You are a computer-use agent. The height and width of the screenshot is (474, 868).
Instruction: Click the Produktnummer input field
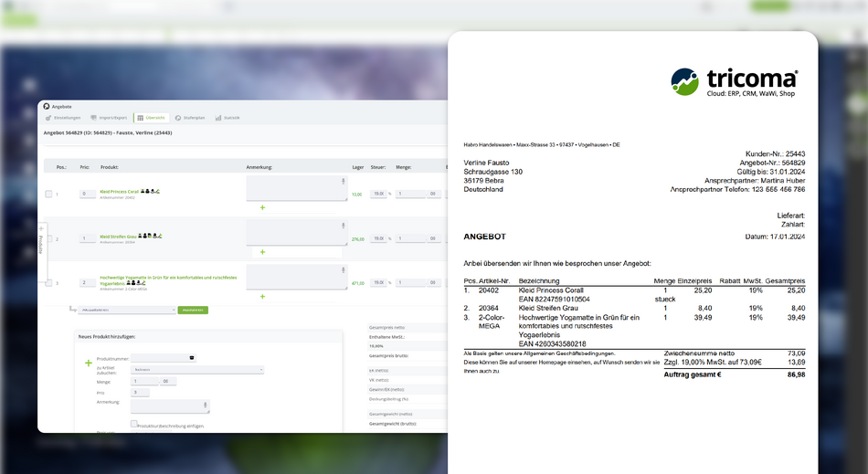[x=164, y=358]
